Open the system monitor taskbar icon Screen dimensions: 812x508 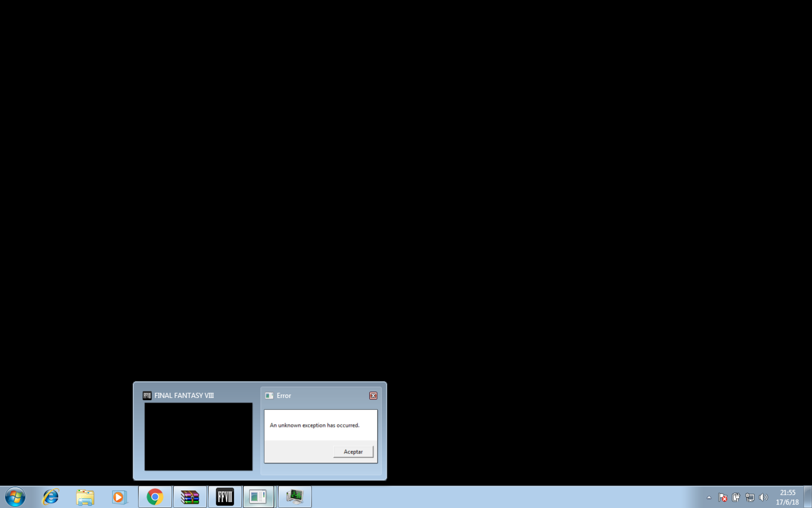point(295,497)
